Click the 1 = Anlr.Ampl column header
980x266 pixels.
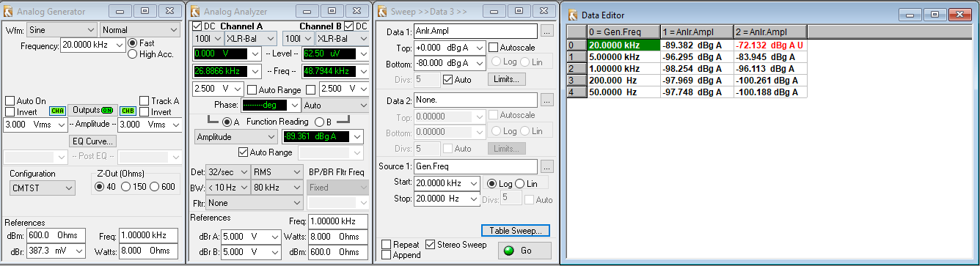[697, 32]
